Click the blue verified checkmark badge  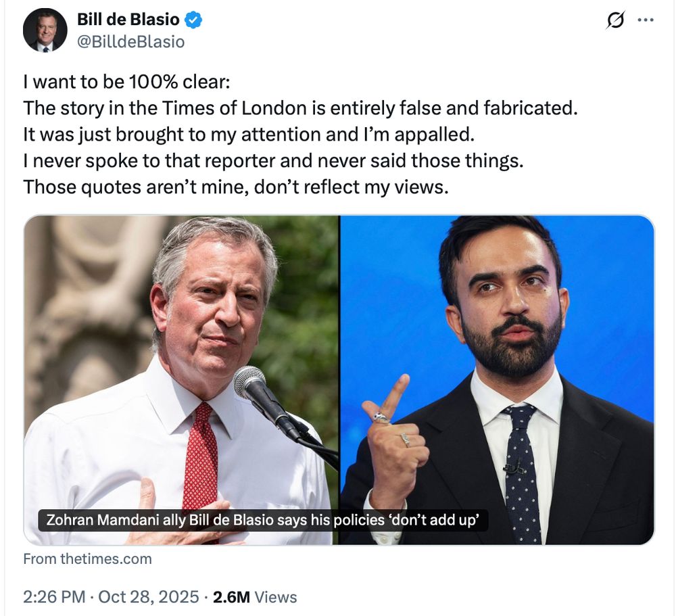pyautogui.click(x=193, y=20)
